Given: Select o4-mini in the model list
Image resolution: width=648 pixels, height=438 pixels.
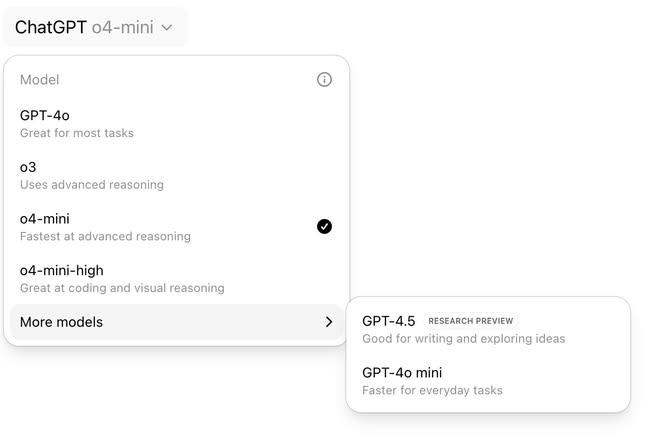Looking at the screenshot, I should [45, 219].
